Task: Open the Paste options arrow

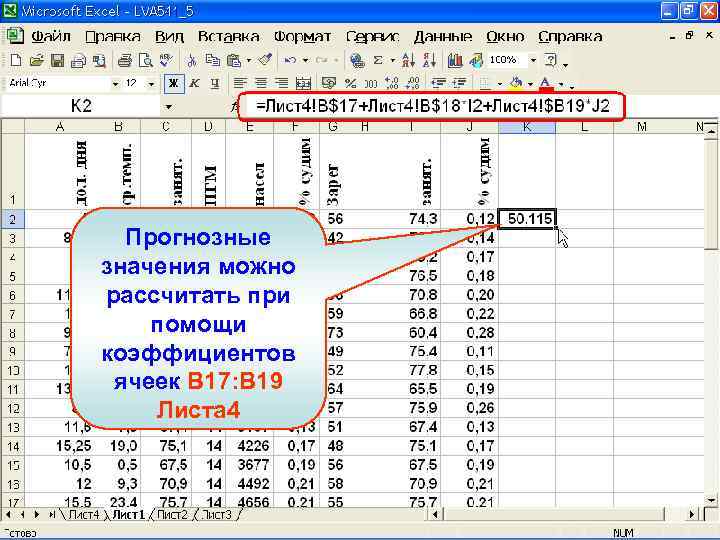Action: point(248,60)
